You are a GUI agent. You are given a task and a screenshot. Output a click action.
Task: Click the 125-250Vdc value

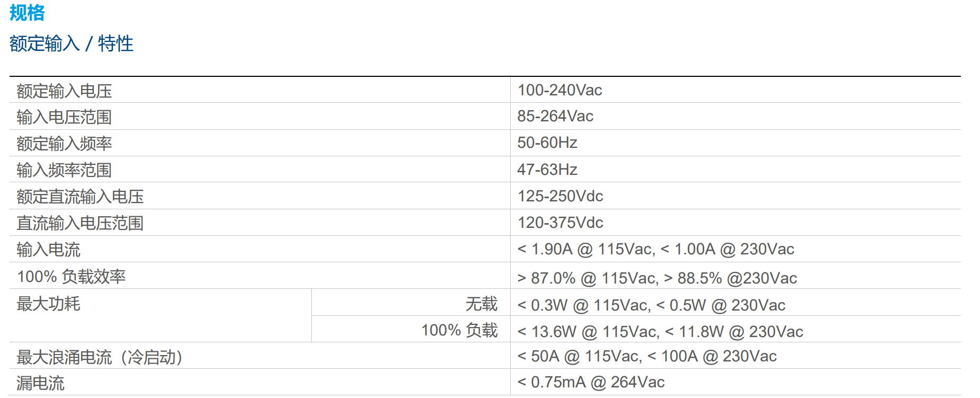pos(560,196)
